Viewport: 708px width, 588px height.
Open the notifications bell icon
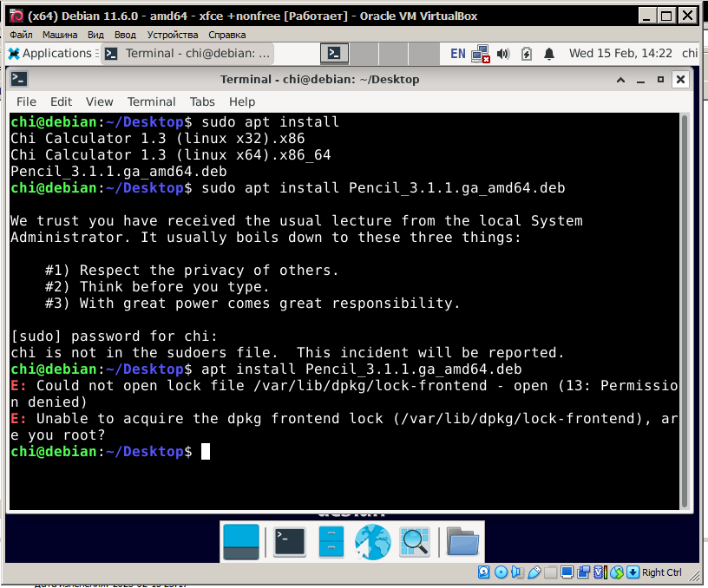pos(549,54)
